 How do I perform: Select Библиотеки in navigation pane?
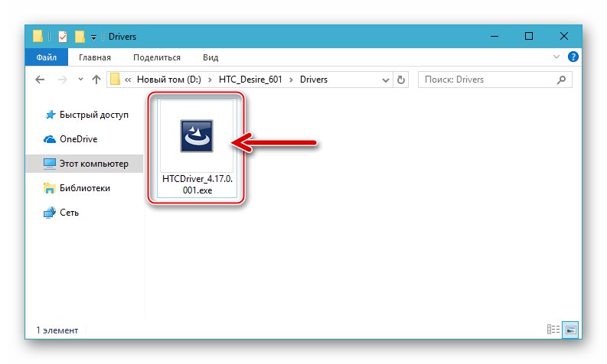pyautogui.click(x=77, y=188)
